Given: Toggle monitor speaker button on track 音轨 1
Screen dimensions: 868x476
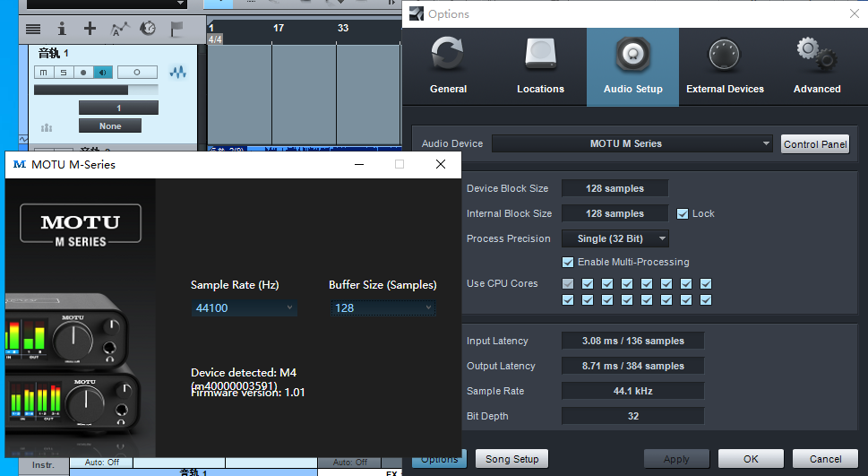Looking at the screenshot, I should [102, 73].
